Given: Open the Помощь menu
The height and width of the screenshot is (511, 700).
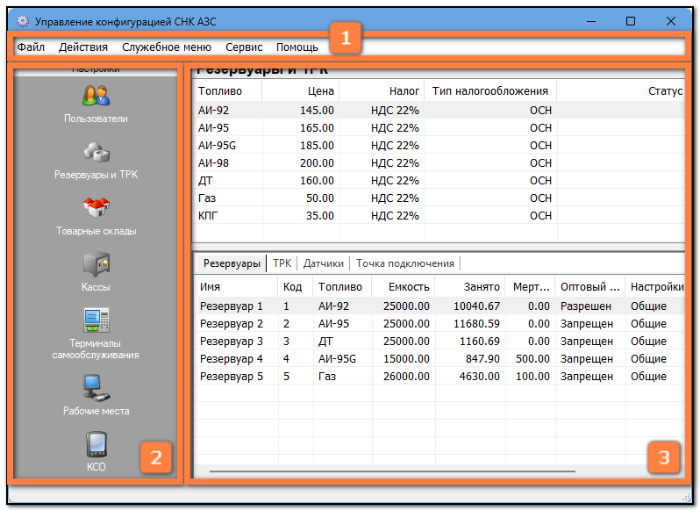Looking at the screenshot, I should coord(297,47).
